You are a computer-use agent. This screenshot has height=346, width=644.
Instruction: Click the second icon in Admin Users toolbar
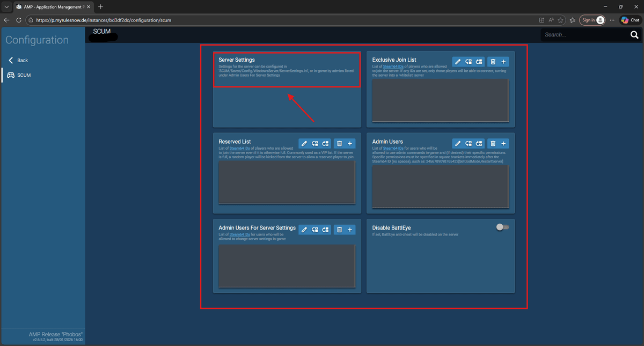click(x=469, y=144)
